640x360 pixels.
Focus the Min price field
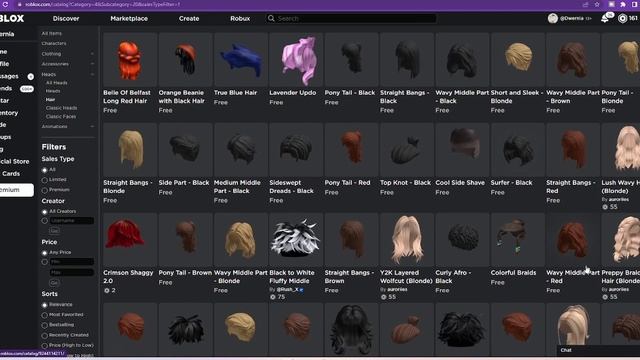point(72,262)
